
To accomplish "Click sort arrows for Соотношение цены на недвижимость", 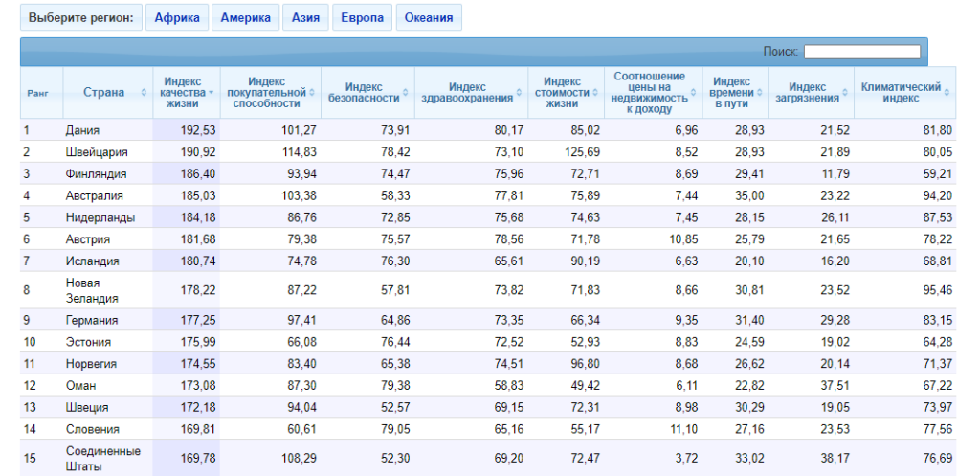I will pyautogui.click(x=694, y=93).
